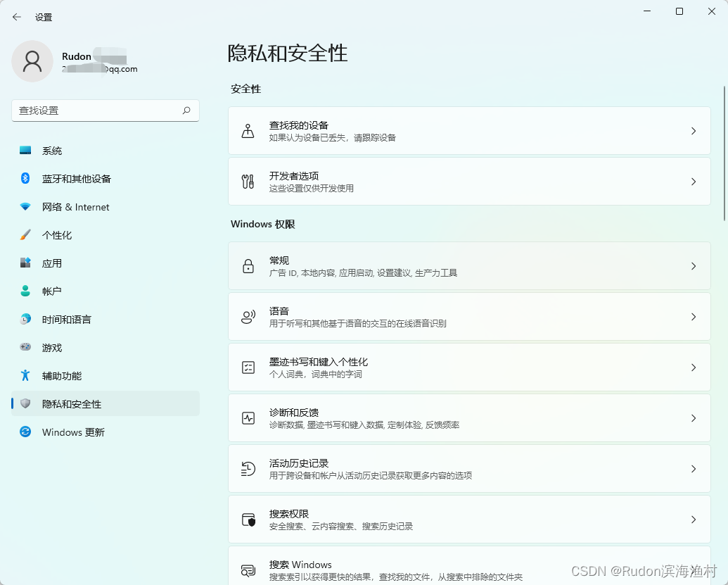Click the user avatar picture
The image size is (728, 585).
(x=32, y=61)
